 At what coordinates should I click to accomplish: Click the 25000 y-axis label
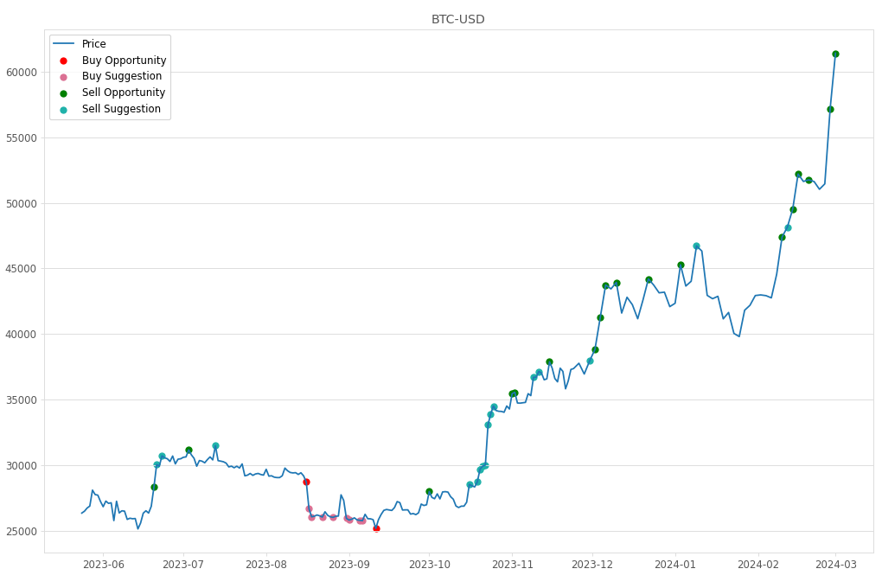point(22,531)
